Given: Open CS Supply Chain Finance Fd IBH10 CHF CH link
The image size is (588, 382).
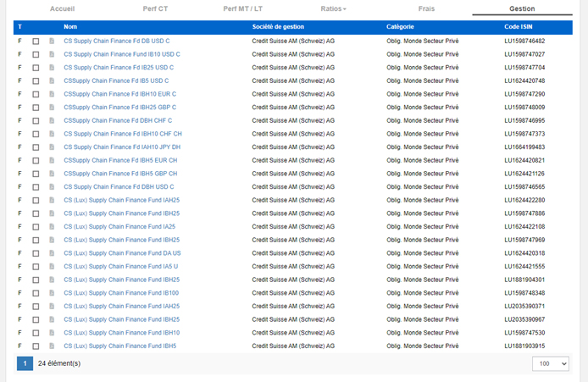Looking at the screenshot, I should (x=123, y=134).
